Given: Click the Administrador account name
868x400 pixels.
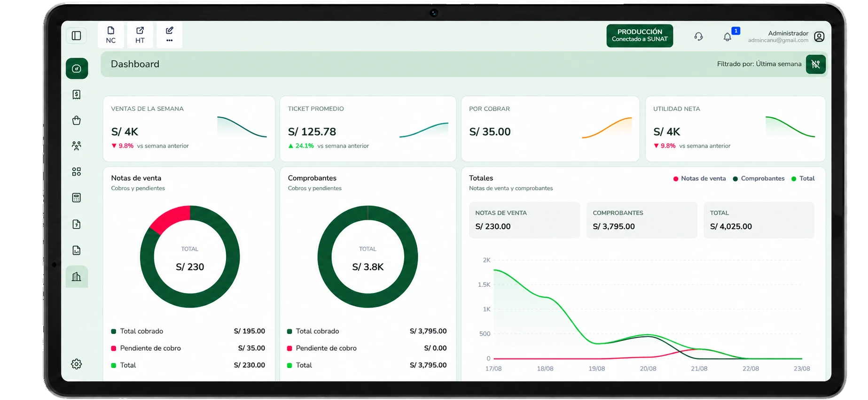Looking at the screenshot, I should coord(788,33).
